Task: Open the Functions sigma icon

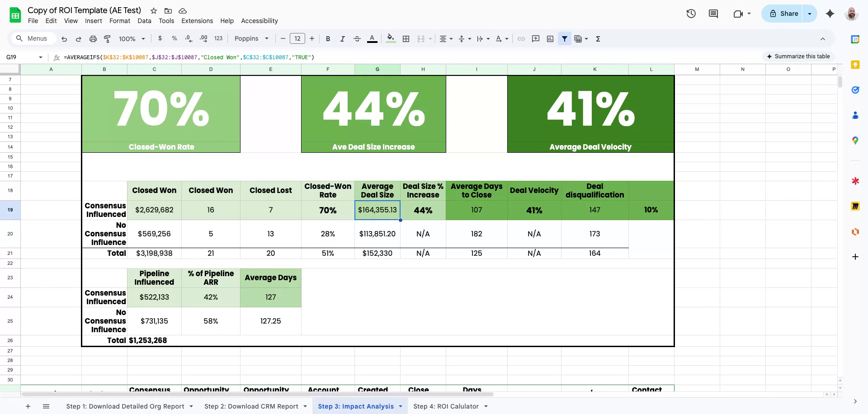Action: pos(598,39)
